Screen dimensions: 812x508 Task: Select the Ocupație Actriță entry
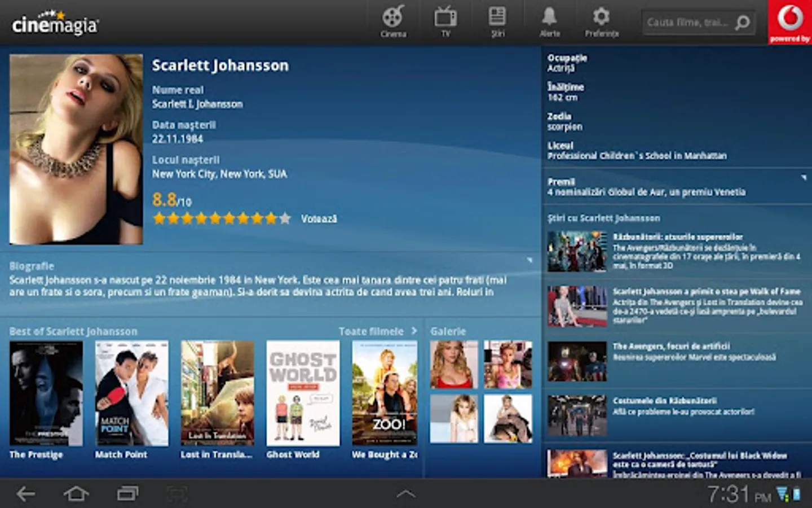(x=567, y=63)
